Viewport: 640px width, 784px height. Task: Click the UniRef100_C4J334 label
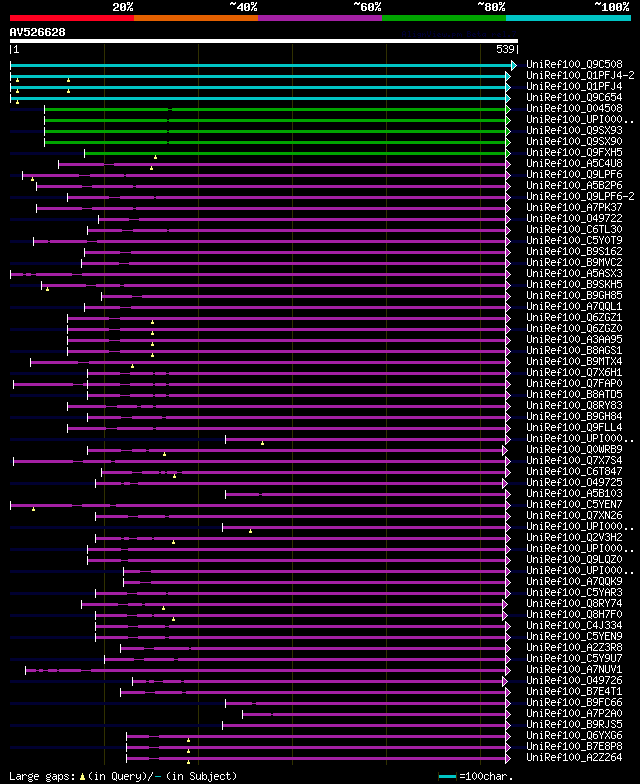pos(574,626)
